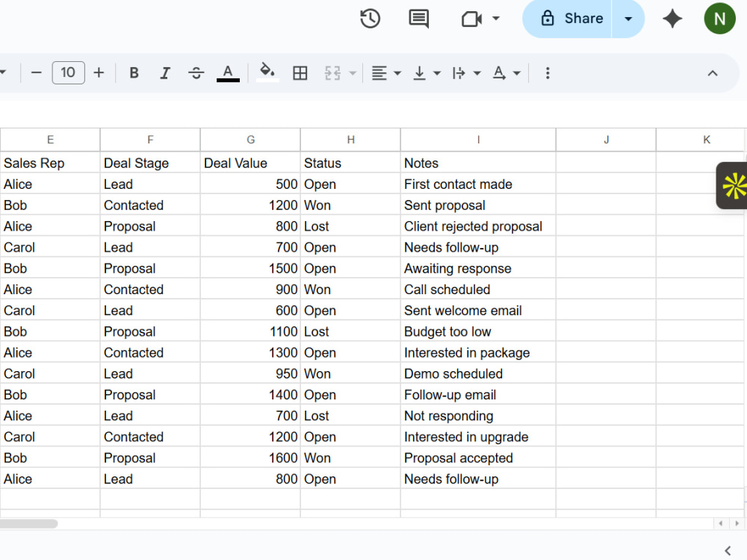Select column E header

click(x=50, y=140)
